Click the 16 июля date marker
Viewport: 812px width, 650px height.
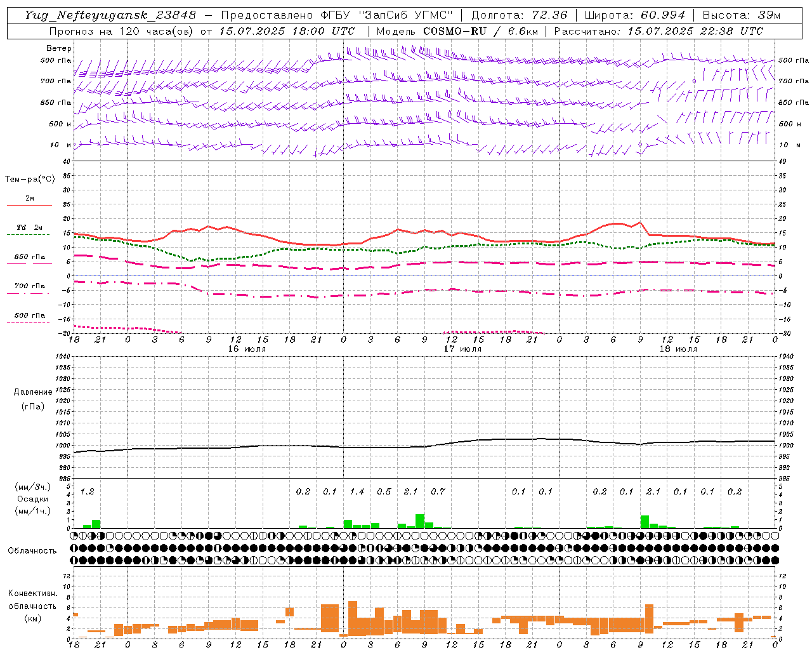coord(247,348)
